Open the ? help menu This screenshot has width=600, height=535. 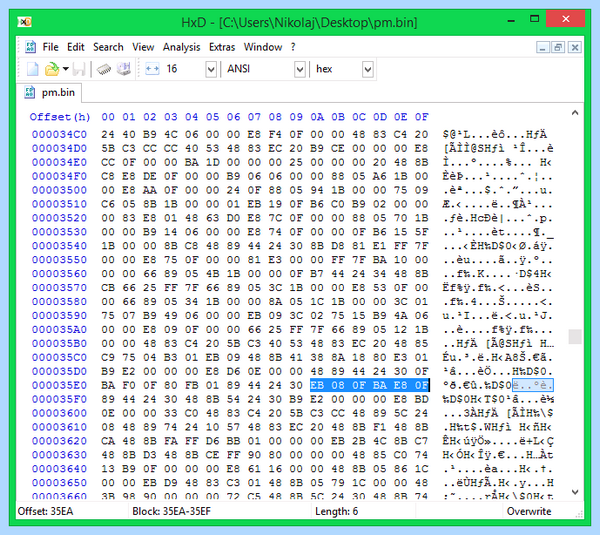293,47
